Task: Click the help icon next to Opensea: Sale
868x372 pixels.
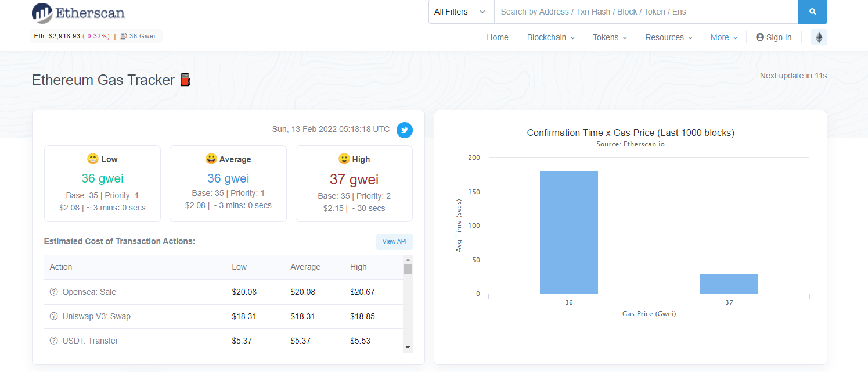Action: [54, 292]
